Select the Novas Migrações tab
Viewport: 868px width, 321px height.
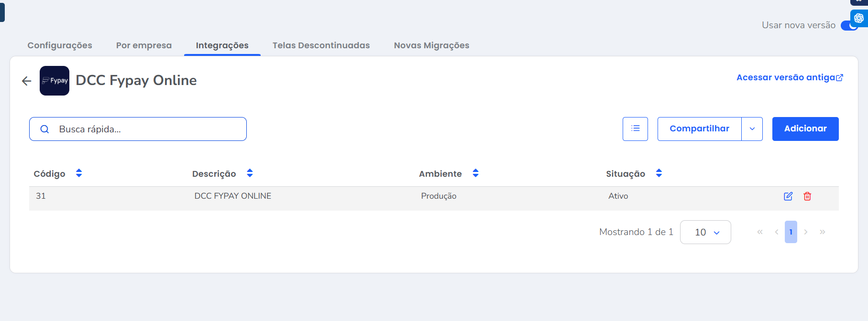[431, 45]
